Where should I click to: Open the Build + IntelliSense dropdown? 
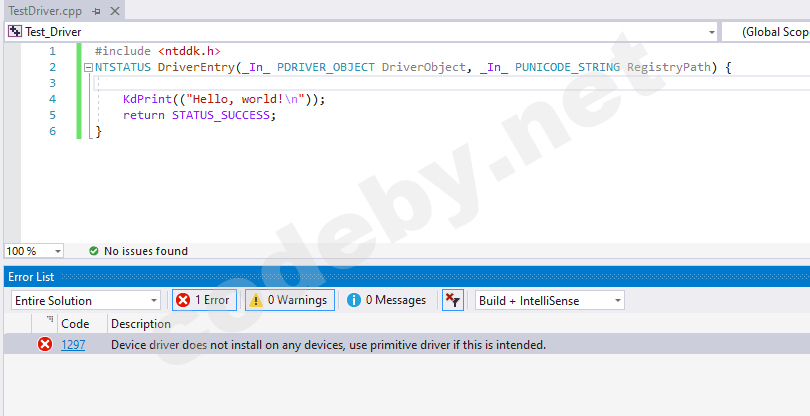point(550,300)
